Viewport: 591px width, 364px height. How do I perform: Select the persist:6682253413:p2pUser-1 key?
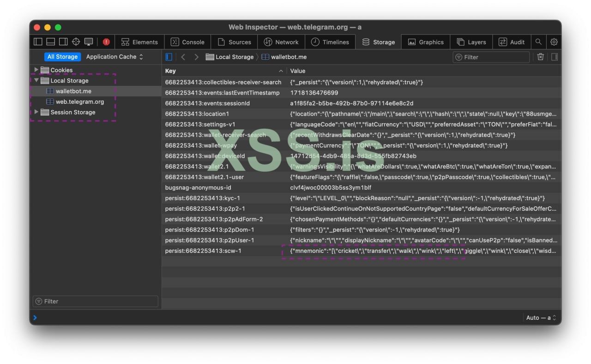point(210,240)
